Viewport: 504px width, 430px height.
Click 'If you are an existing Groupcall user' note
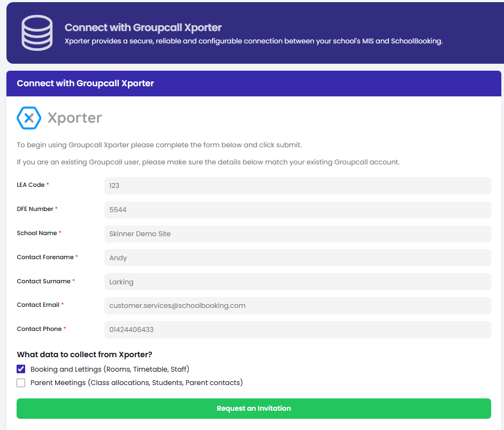(x=208, y=162)
